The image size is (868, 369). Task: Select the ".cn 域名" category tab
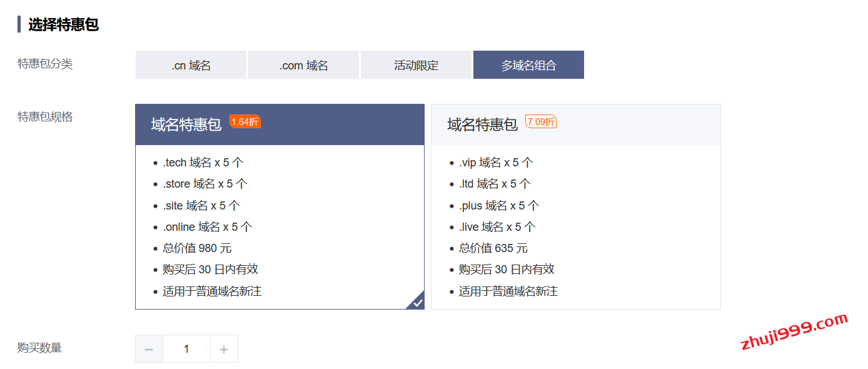191,65
